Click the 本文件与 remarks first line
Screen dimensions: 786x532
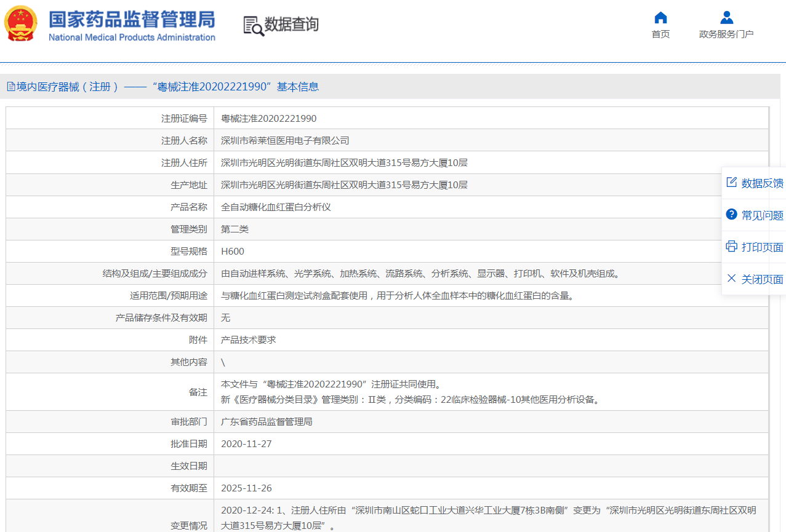[331, 384]
